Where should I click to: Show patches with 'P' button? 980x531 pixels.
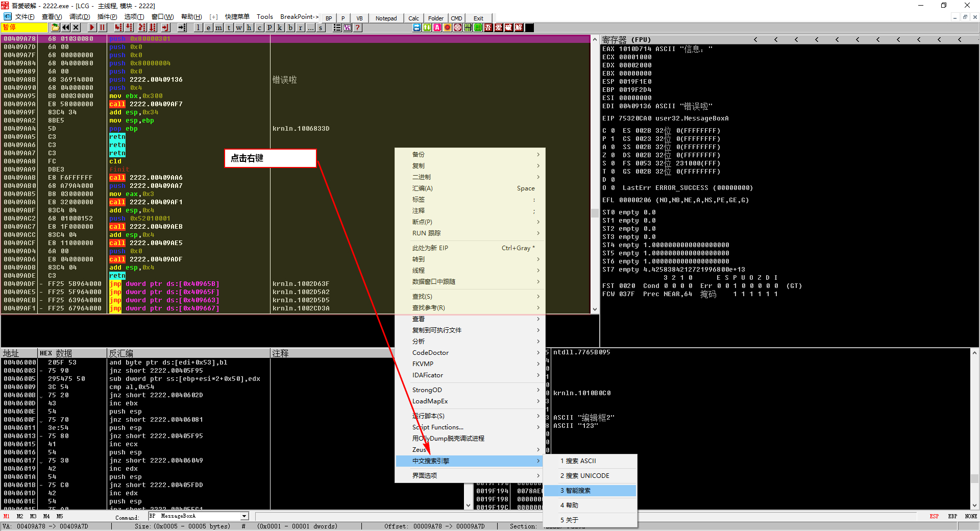(270, 28)
